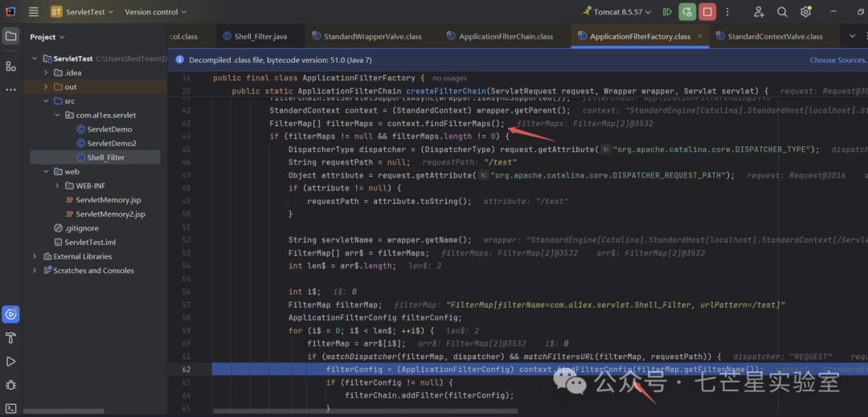Collapse the src folder
The image size is (868, 417).
[x=46, y=101]
